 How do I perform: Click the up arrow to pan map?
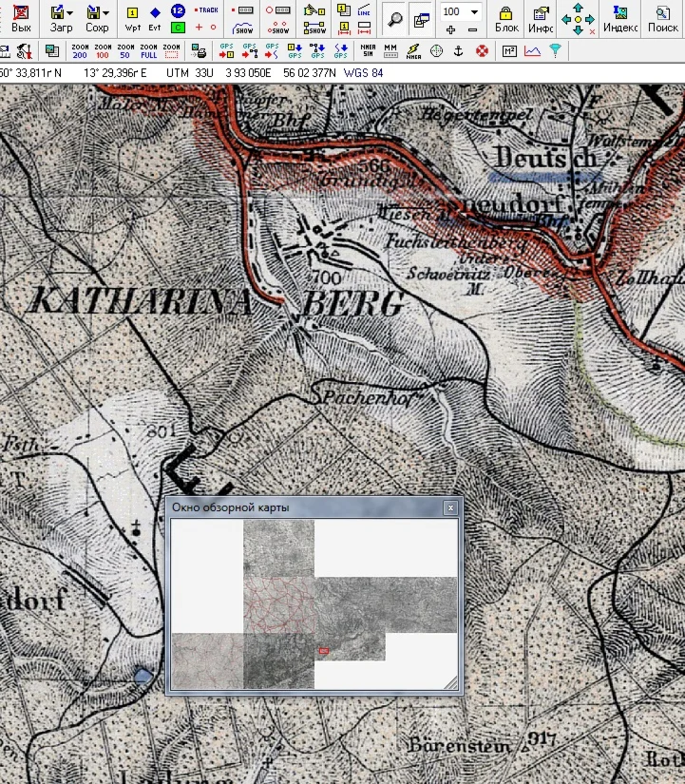pyautogui.click(x=578, y=8)
